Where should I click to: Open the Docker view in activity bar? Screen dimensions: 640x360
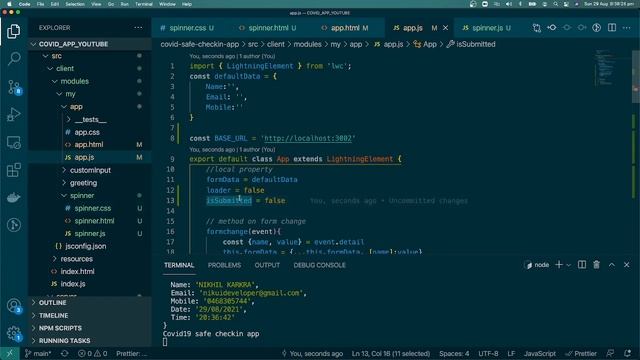13,198
